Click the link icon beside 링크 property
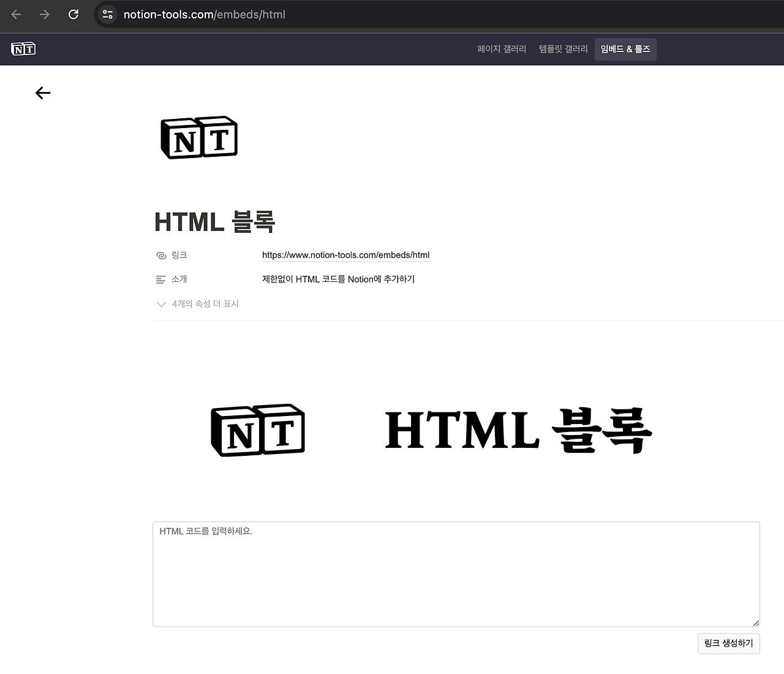784x674 pixels. point(161,256)
